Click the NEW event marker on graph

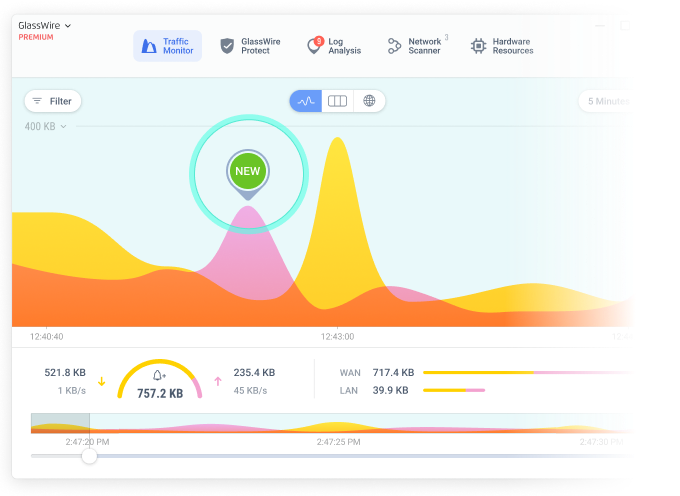click(x=248, y=172)
